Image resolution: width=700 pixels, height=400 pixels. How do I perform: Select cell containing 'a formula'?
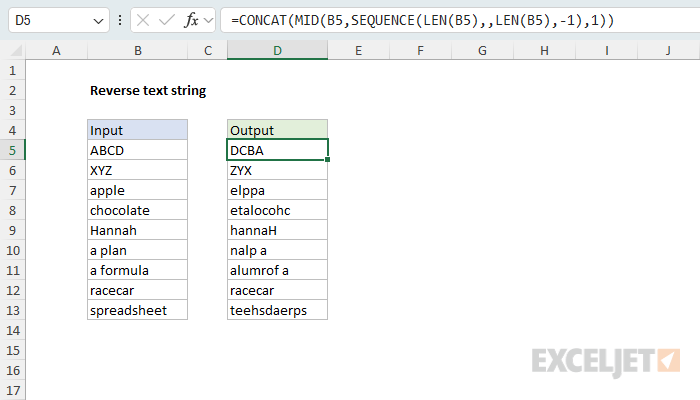pos(138,271)
